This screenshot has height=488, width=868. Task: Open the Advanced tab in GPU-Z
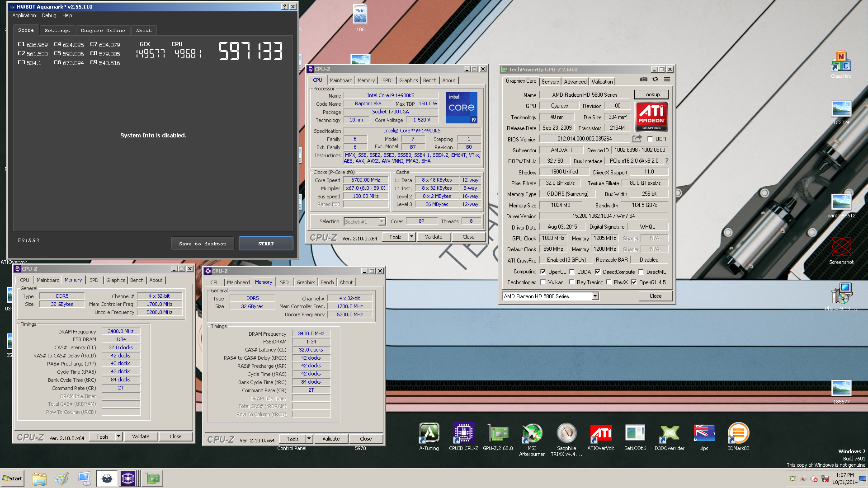click(x=575, y=82)
